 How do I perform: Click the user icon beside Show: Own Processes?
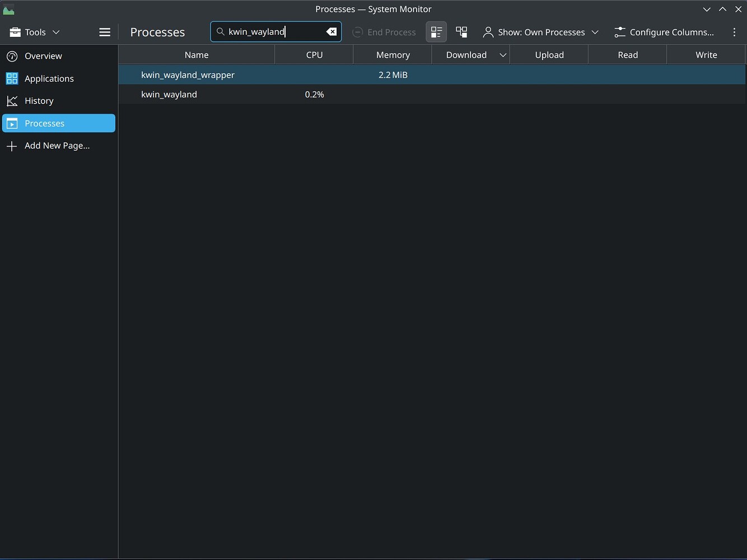[x=488, y=32]
